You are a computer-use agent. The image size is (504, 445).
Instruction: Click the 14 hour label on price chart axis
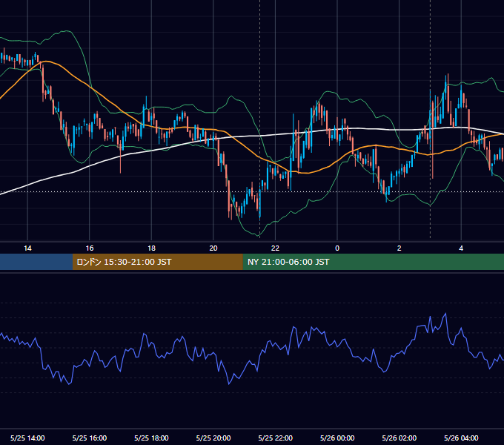pyautogui.click(x=27, y=248)
